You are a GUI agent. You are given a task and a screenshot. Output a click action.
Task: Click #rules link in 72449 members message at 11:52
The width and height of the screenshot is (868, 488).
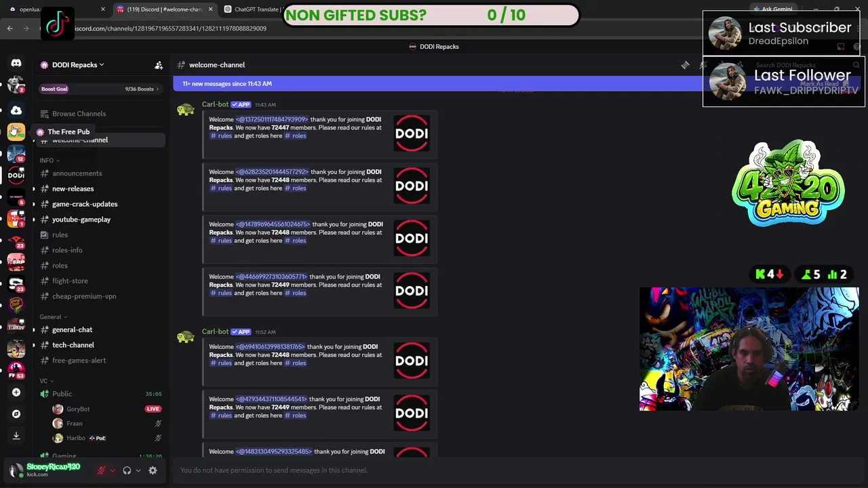(x=221, y=415)
